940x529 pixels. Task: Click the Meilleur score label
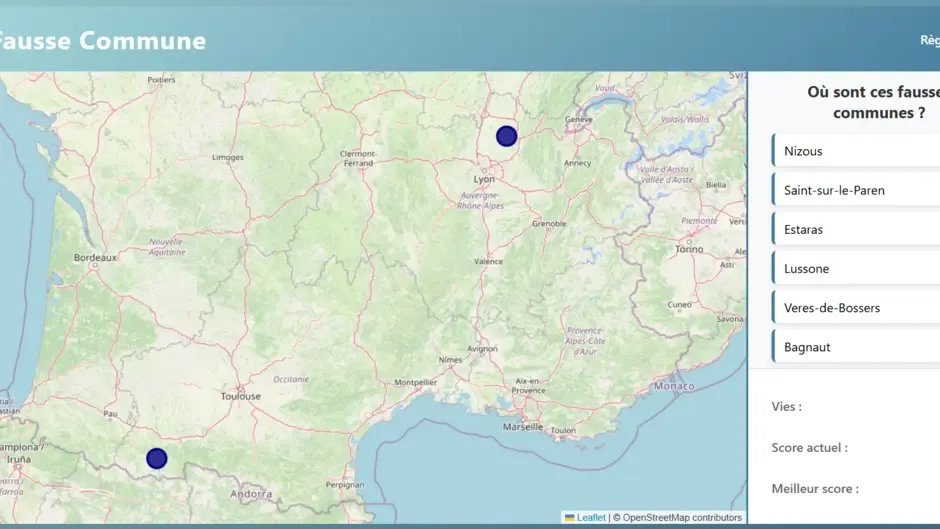click(815, 488)
